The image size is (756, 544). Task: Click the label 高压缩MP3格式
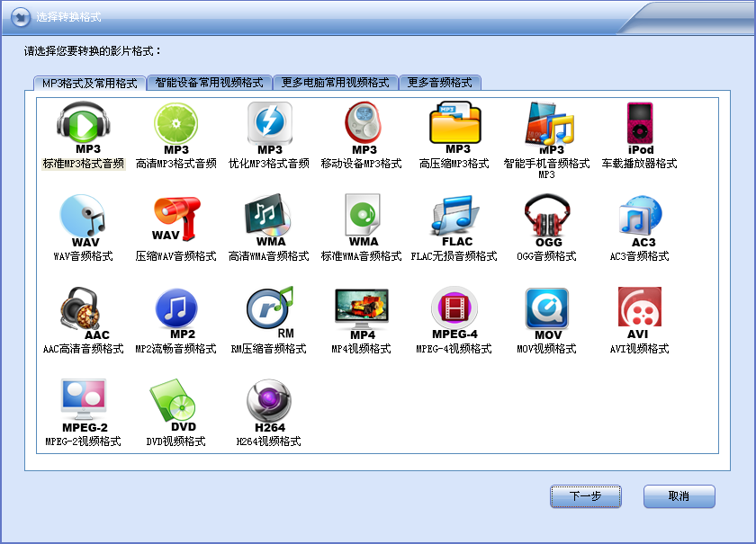click(x=454, y=164)
